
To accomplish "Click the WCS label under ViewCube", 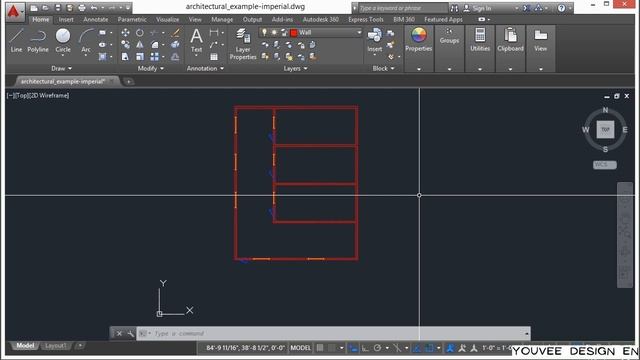I will point(604,164).
